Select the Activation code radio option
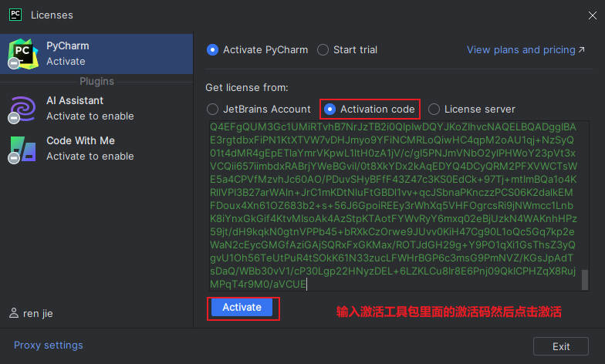The height and width of the screenshot is (364, 605). 330,110
